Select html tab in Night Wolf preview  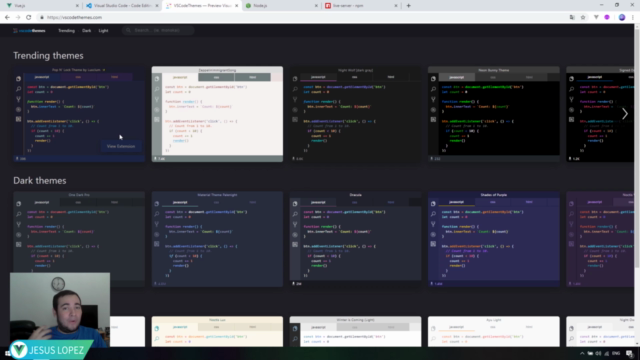pyautogui.click(x=391, y=77)
